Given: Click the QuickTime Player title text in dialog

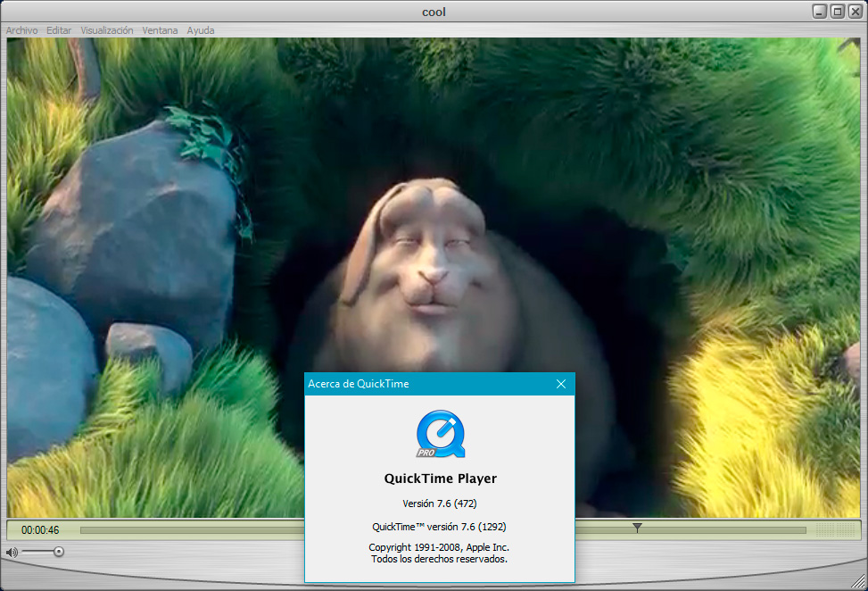Looking at the screenshot, I should point(439,478).
